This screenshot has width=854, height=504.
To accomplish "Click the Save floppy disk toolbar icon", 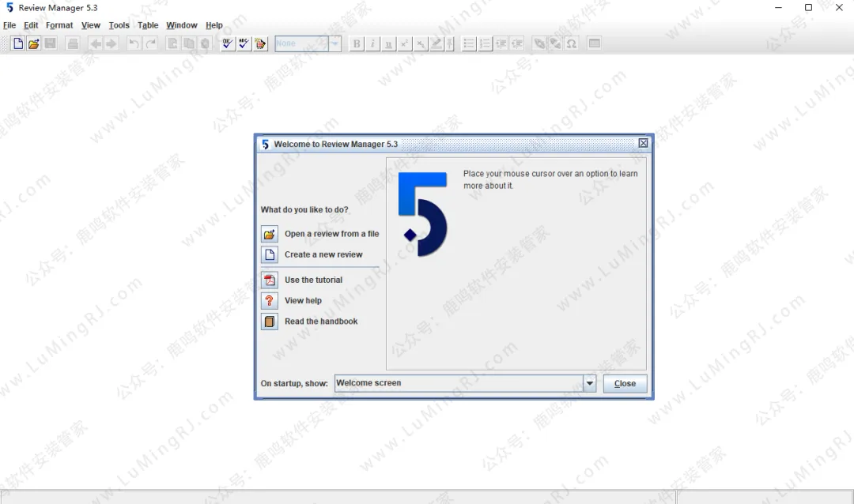I will tap(50, 43).
